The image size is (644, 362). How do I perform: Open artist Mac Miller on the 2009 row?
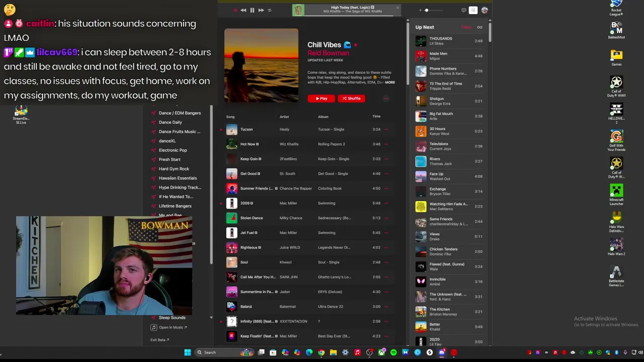[x=288, y=203]
